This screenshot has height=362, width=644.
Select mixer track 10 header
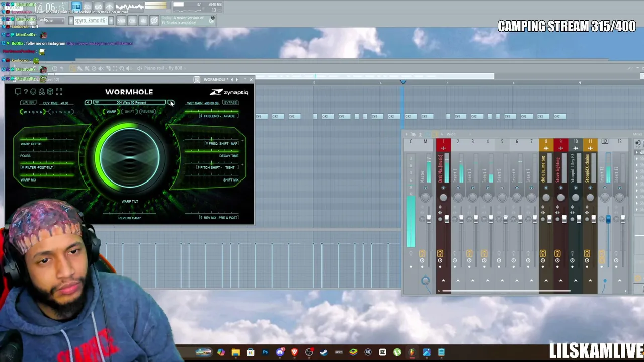tap(576, 144)
